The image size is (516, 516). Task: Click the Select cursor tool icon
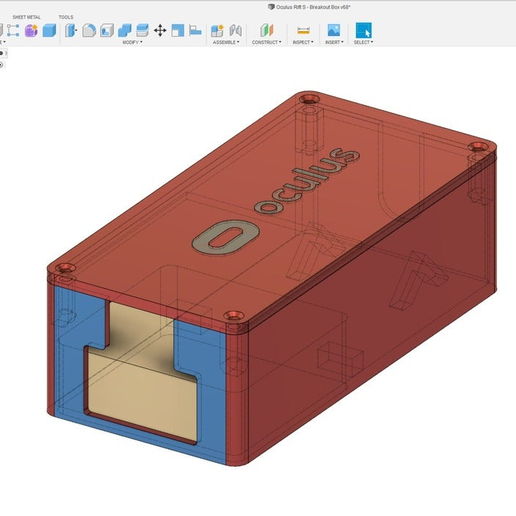(x=364, y=30)
